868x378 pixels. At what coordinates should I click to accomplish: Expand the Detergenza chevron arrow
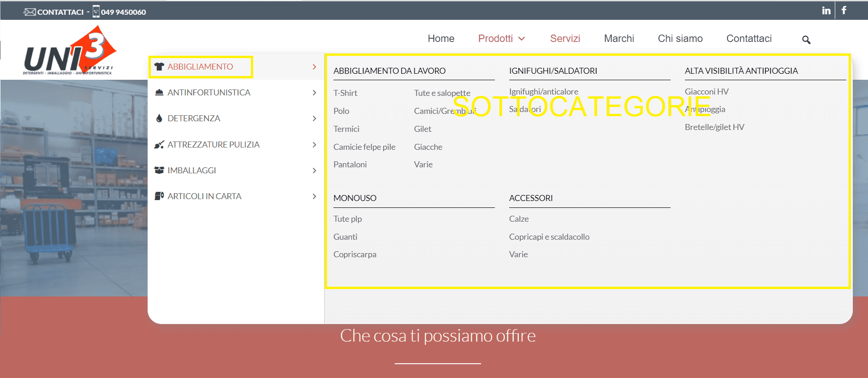(314, 118)
